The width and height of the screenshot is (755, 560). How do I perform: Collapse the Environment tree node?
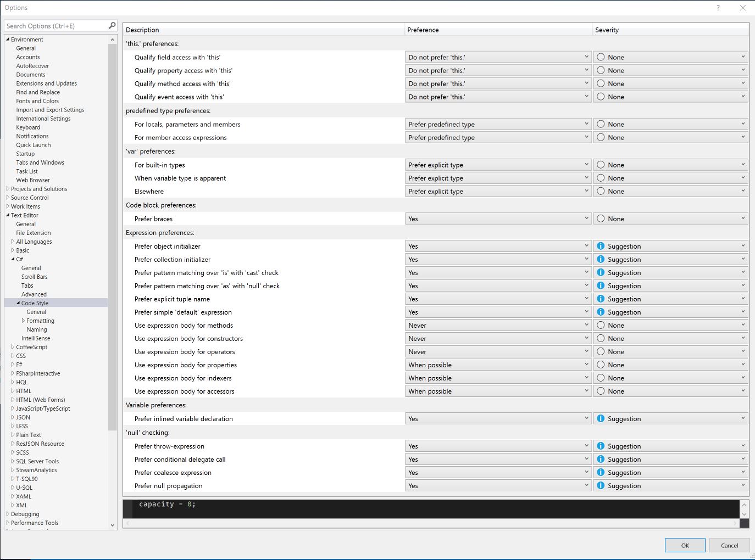click(x=8, y=40)
